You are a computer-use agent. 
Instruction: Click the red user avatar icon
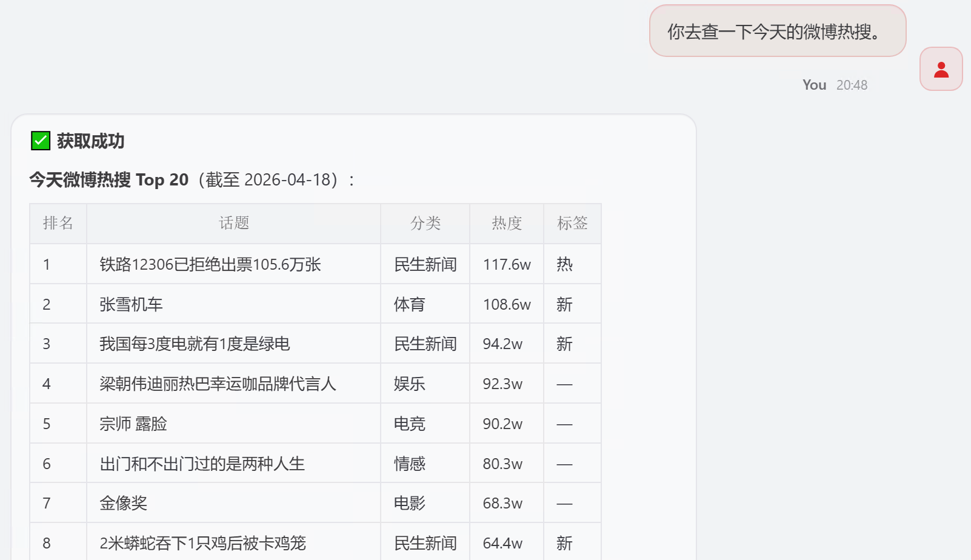[x=941, y=69]
